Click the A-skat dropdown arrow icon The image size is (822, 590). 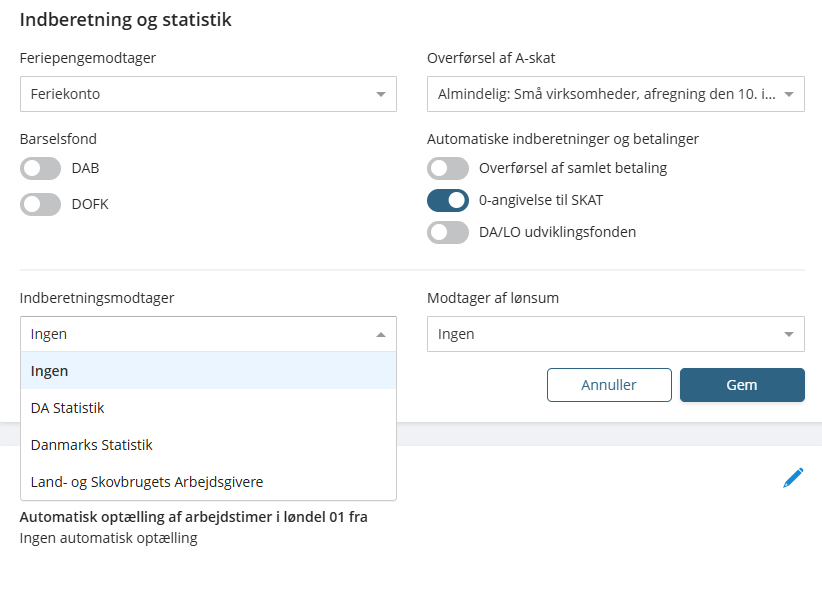[788, 95]
